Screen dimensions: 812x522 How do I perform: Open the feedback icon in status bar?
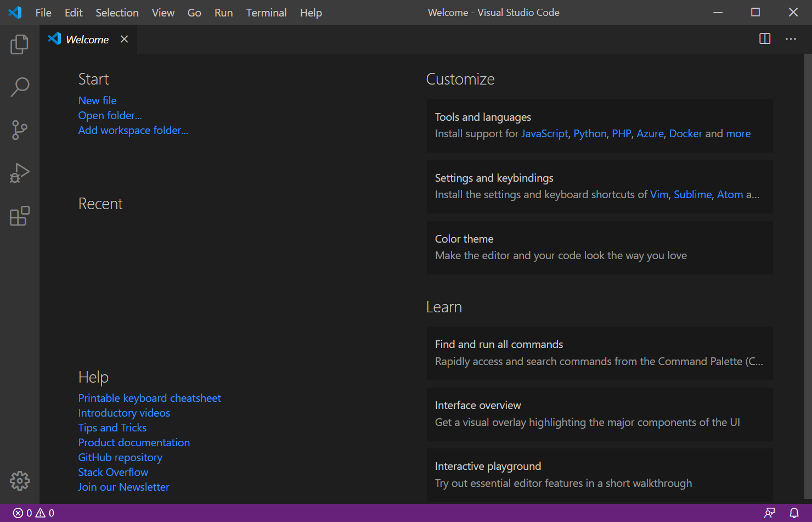[x=770, y=513]
